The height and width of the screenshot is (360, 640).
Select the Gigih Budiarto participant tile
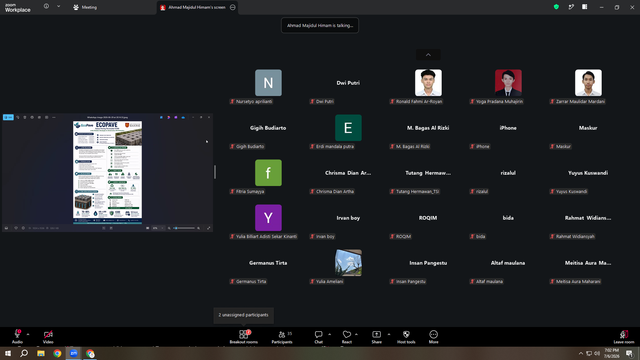pos(268,128)
